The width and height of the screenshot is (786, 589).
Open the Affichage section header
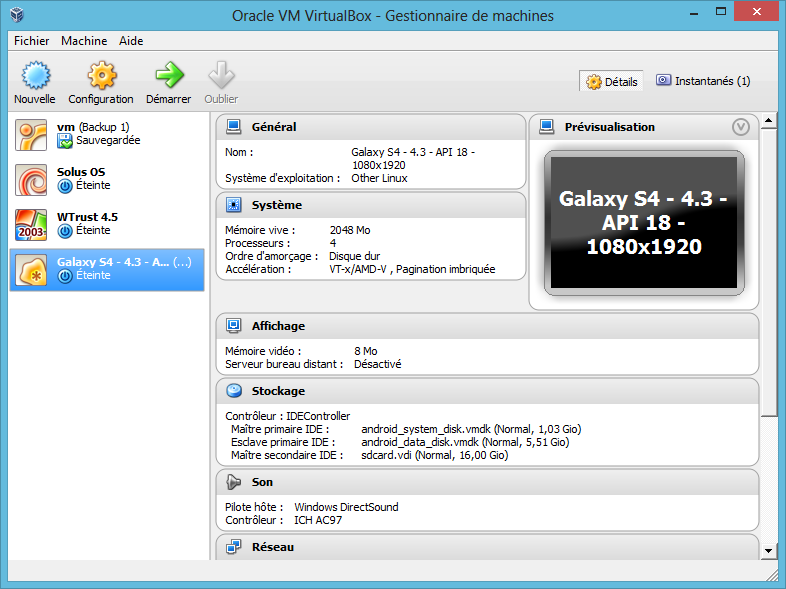[x=487, y=326]
